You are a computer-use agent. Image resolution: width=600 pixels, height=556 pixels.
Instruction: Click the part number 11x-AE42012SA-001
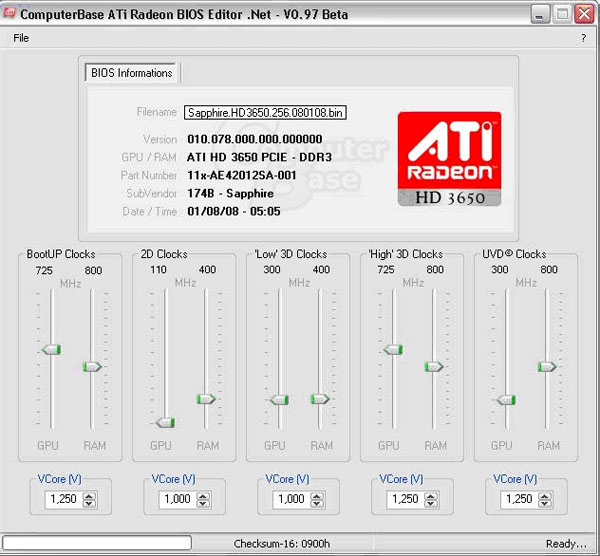pos(242,175)
